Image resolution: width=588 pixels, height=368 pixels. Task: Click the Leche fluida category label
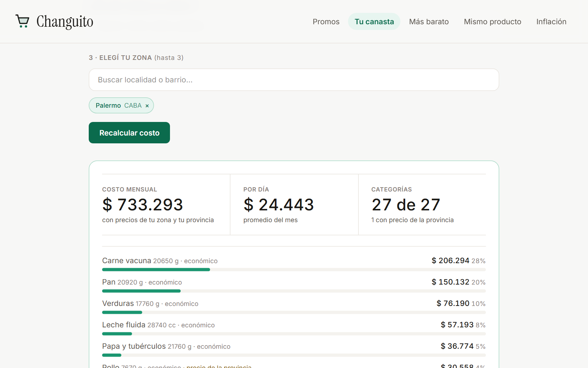[x=124, y=325]
